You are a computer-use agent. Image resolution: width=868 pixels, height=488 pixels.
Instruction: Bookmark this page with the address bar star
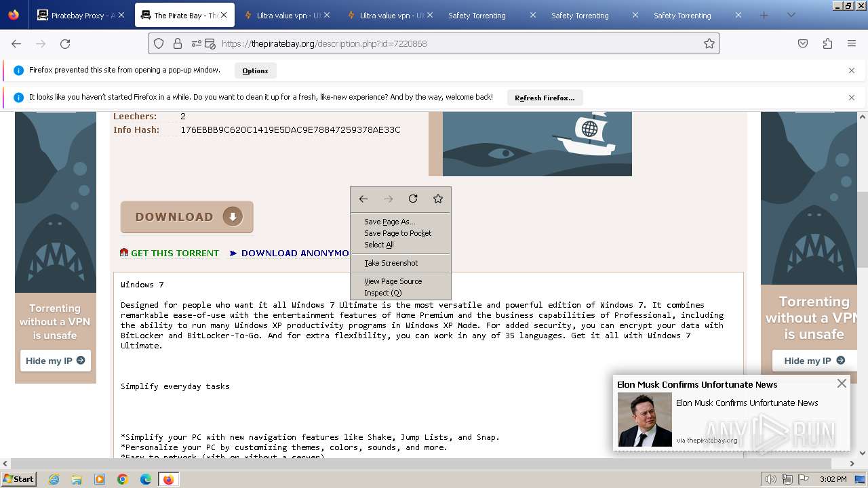[x=709, y=43]
